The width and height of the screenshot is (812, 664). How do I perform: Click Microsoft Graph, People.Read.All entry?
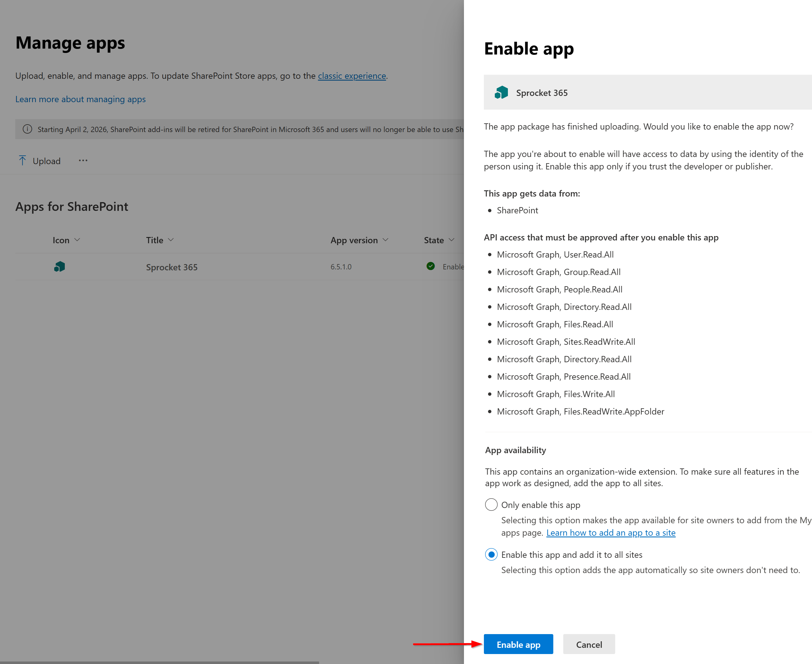click(x=559, y=289)
